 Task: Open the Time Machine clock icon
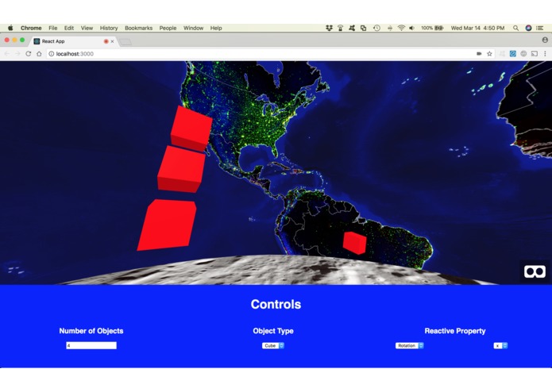tap(376, 28)
